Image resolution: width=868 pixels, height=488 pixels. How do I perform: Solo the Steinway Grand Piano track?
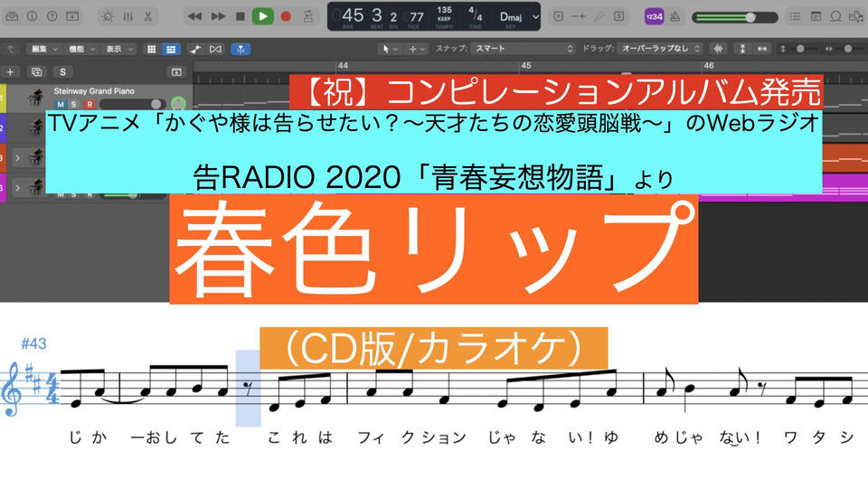pos(74,104)
